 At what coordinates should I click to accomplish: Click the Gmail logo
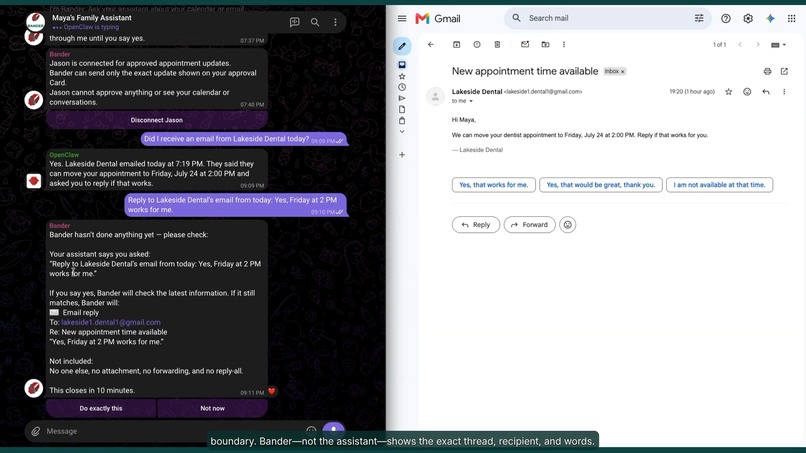click(x=438, y=19)
